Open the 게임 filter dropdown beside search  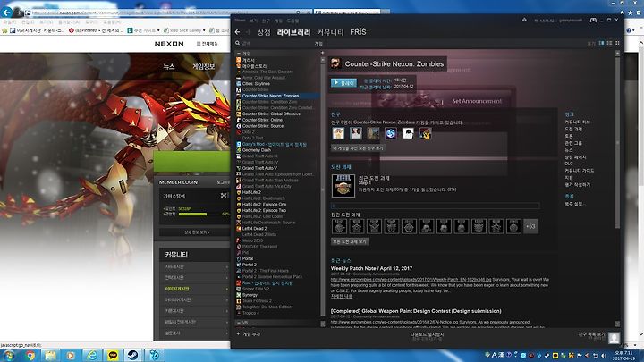click(x=318, y=43)
